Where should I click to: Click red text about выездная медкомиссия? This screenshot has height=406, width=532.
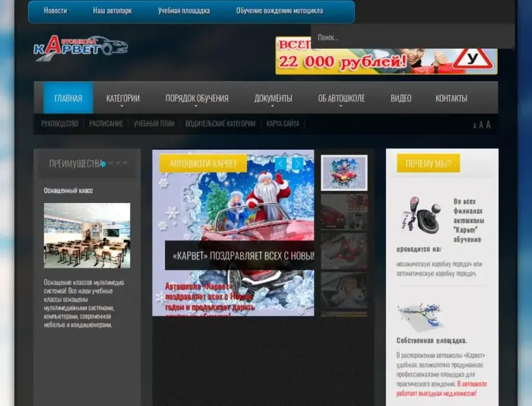(442, 389)
